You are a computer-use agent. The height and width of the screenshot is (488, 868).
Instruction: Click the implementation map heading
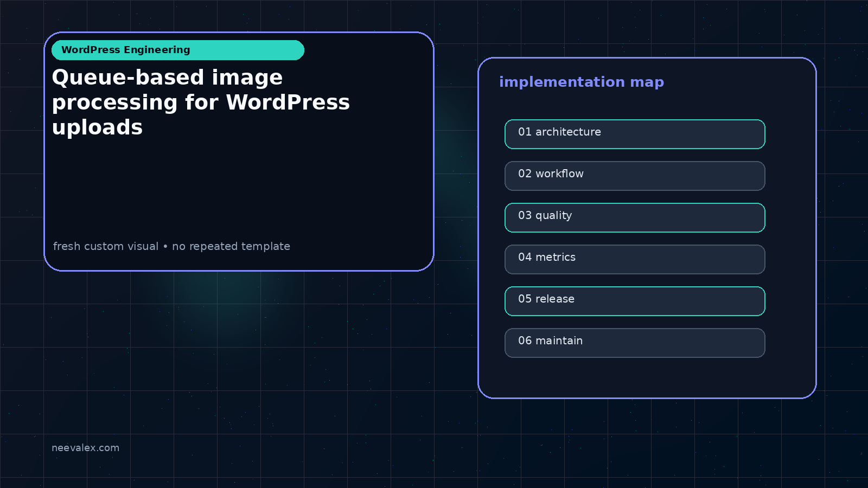pos(582,82)
